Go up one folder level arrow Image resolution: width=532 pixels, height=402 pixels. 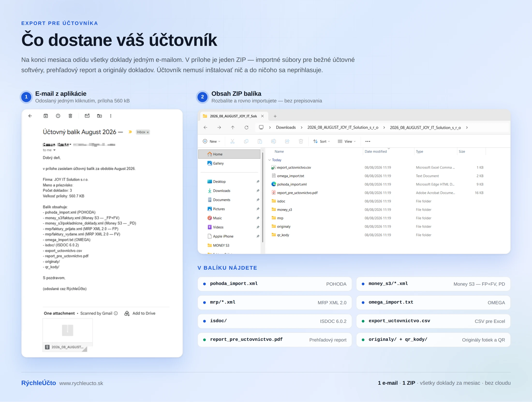(x=233, y=127)
